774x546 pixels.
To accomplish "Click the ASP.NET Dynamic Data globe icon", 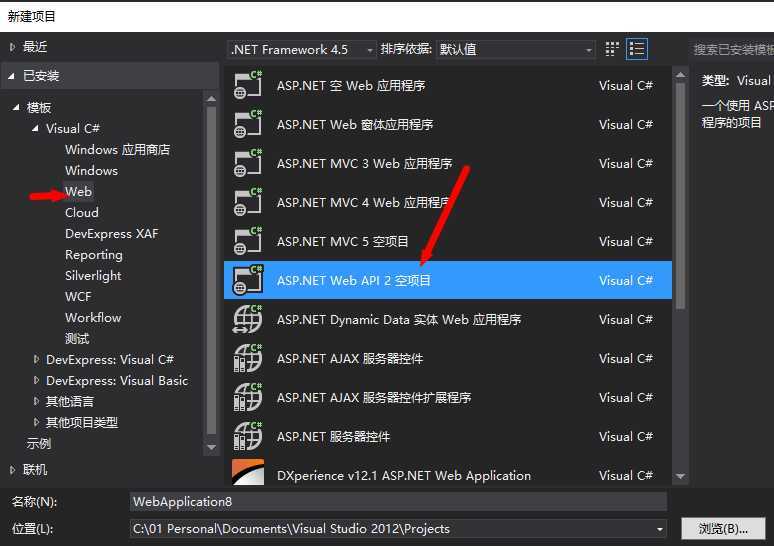I will click(248, 319).
